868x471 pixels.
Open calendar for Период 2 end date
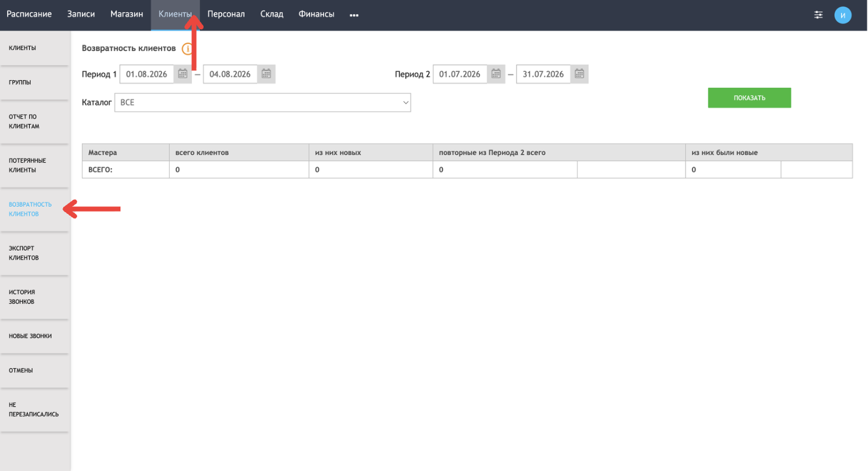[x=580, y=74]
